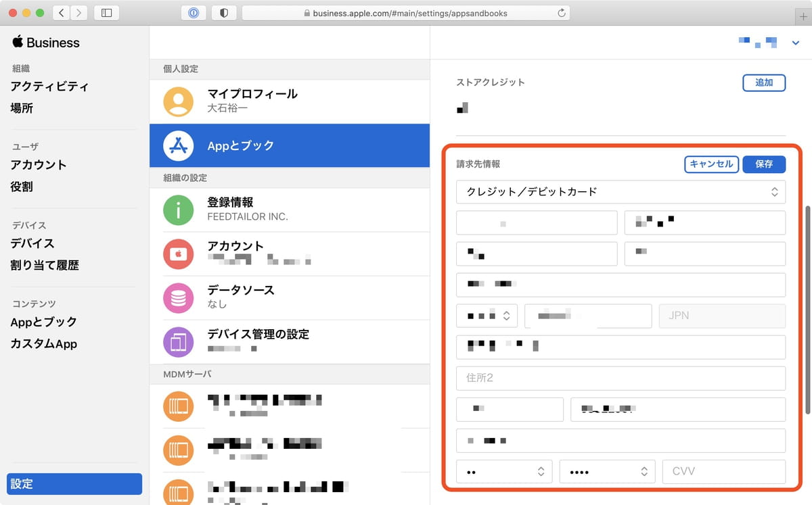Click the 請求先情報 heading
The width and height of the screenshot is (812, 505).
[x=478, y=164]
